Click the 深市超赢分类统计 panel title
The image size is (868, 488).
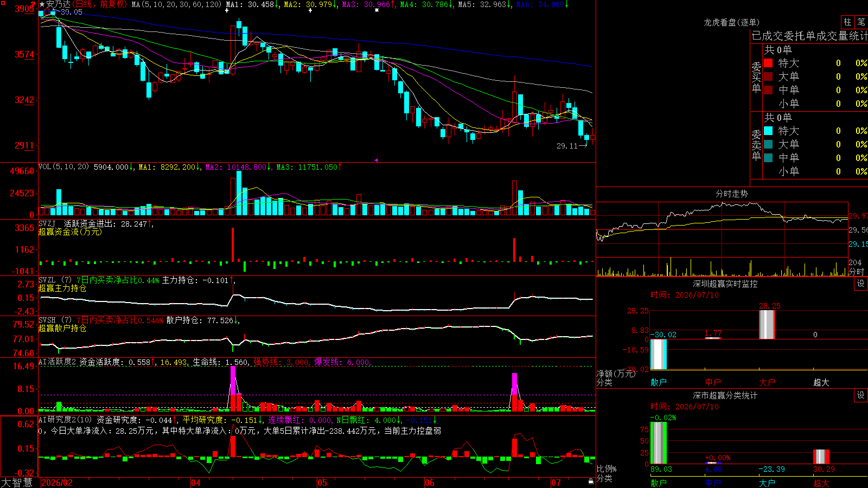725,395
